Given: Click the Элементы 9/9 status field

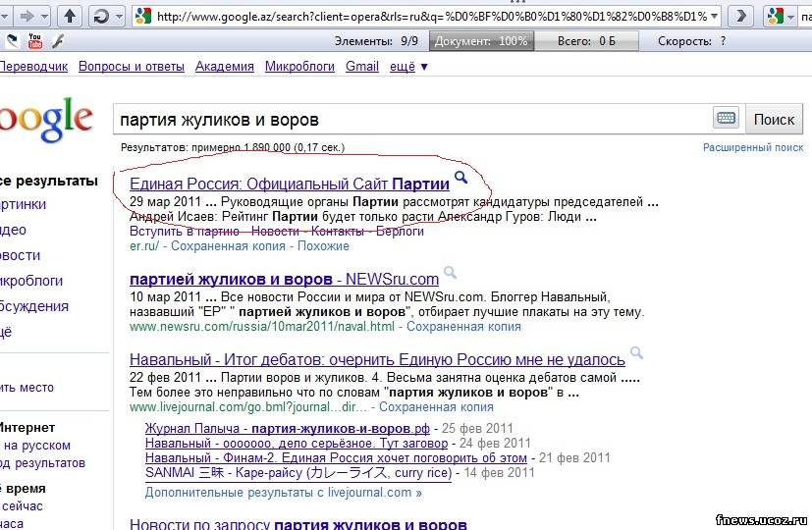Looking at the screenshot, I should coord(376,41).
